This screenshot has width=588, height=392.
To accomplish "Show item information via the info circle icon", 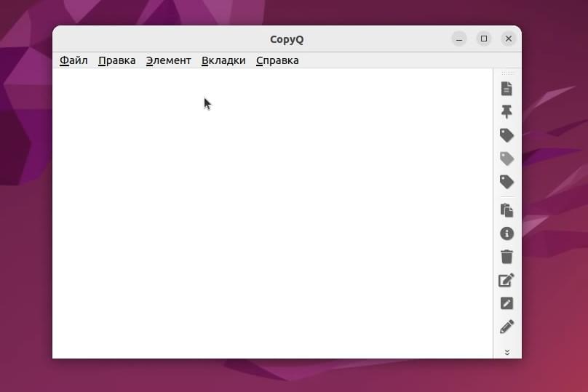I will click(x=506, y=233).
